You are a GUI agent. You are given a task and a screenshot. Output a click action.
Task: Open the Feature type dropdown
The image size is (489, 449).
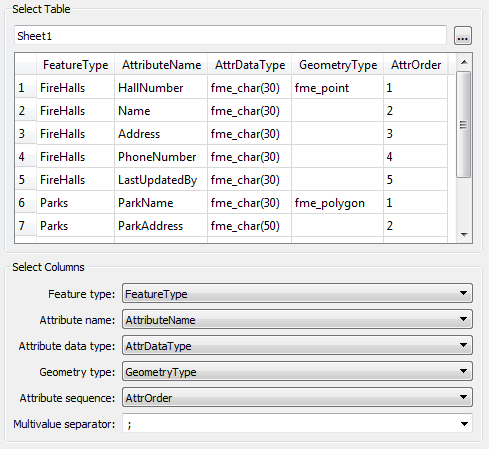point(297,293)
